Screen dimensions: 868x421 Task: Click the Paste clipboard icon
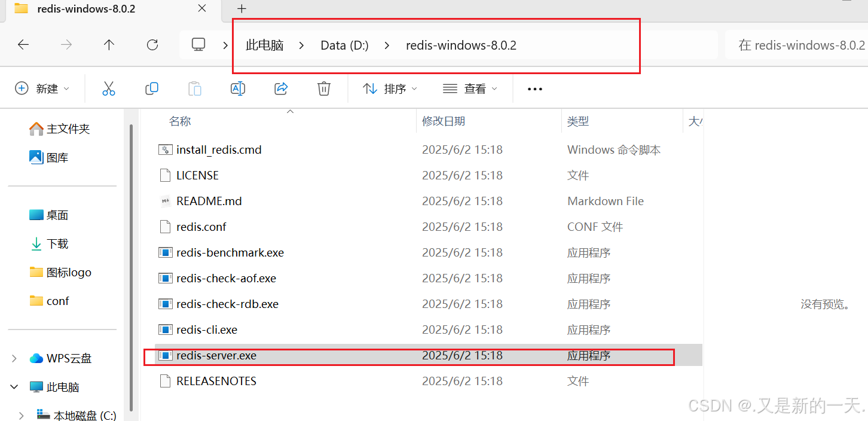pos(195,89)
